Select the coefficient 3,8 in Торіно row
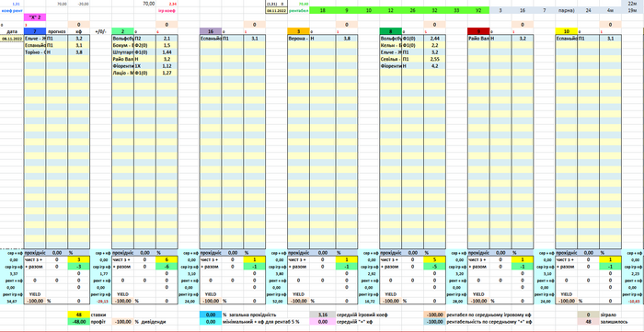This screenshot has height=332, width=644. [x=78, y=52]
